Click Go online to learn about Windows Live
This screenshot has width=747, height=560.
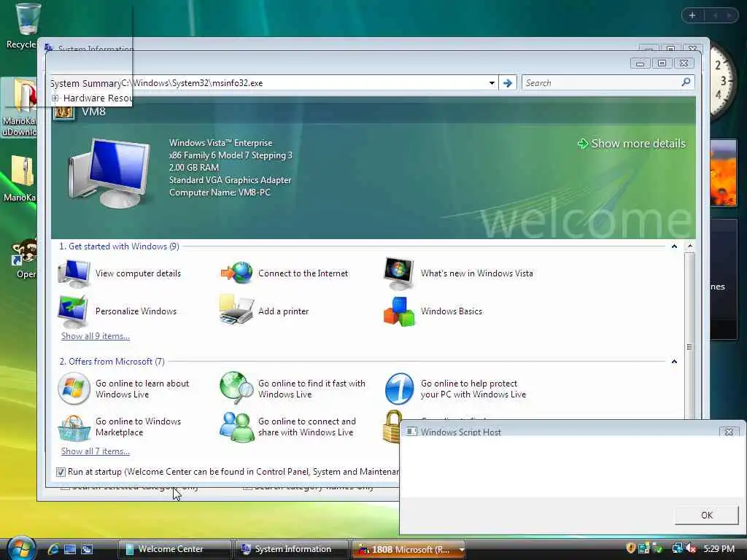pos(142,389)
